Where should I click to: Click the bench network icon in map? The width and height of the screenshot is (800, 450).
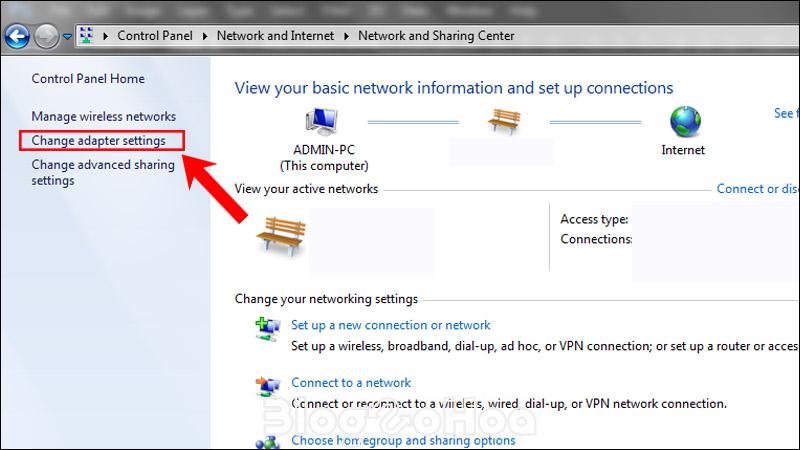pyautogui.click(x=504, y=121)
